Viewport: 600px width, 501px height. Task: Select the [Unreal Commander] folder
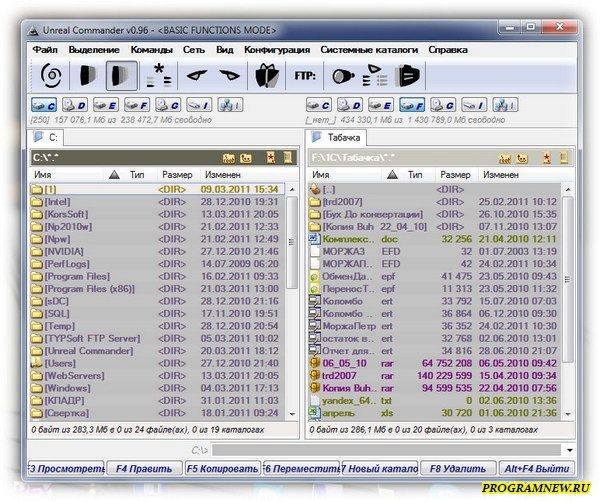157,351
